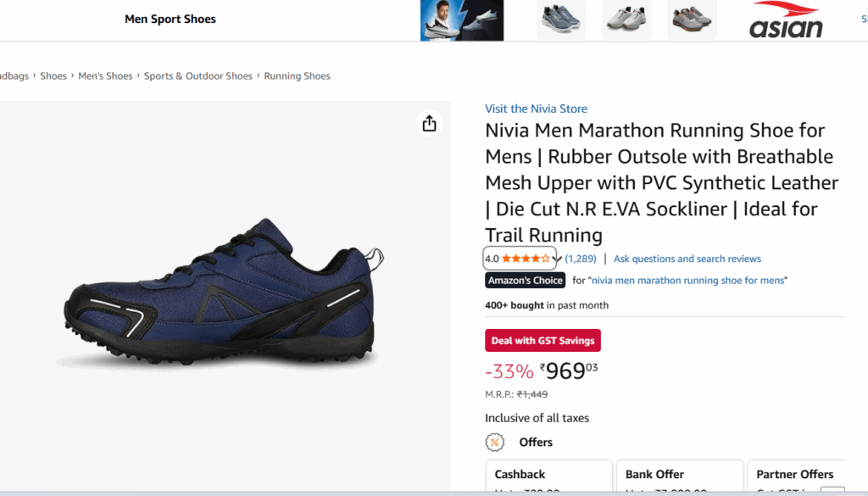Open Sports & Outdoor Shoes breadcrumb
This screenshot has height=496, width=868.
(x=198, y=76)
